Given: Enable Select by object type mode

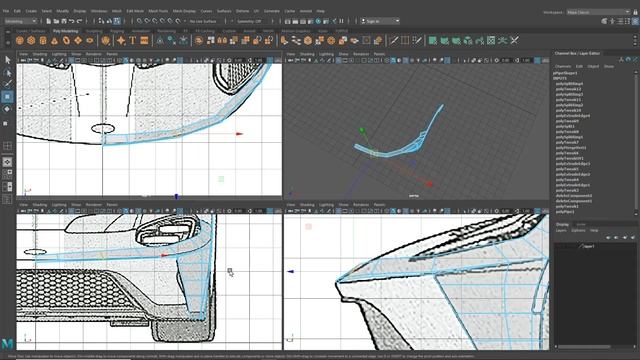Looking at the screenshot, I should (109, 21).
